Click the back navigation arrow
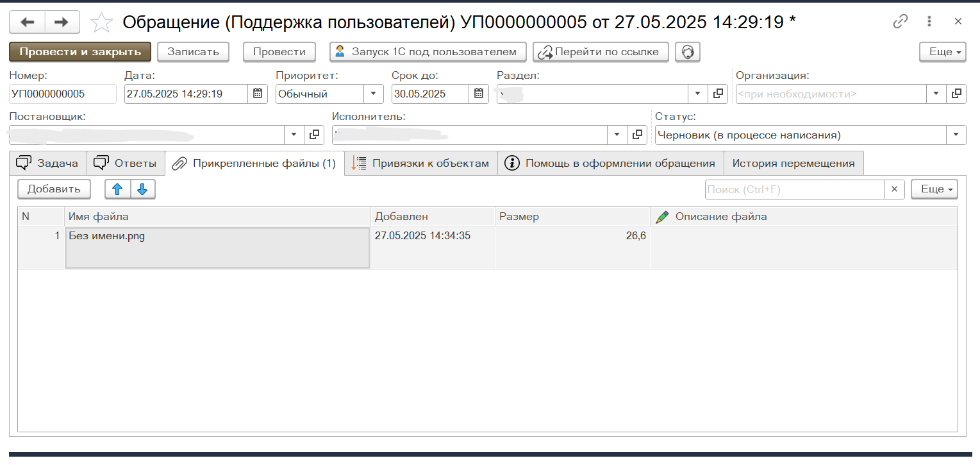980x465 pixels. (27, 22)
